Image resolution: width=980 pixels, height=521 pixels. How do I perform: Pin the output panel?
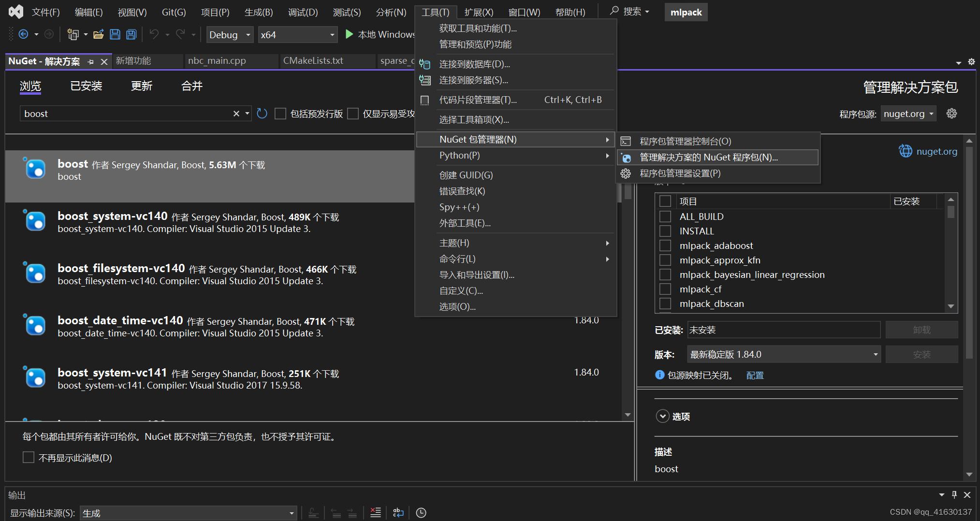954,494
